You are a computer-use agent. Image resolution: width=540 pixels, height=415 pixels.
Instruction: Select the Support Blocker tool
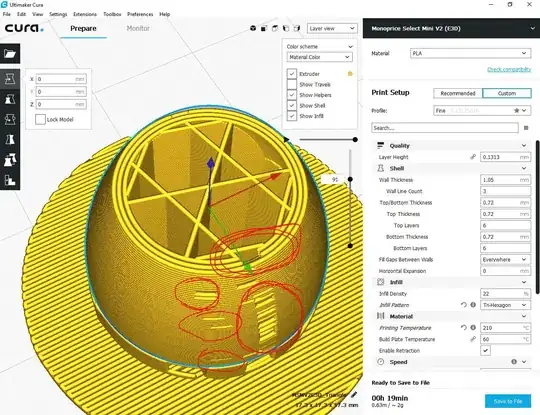click(10, 180)
